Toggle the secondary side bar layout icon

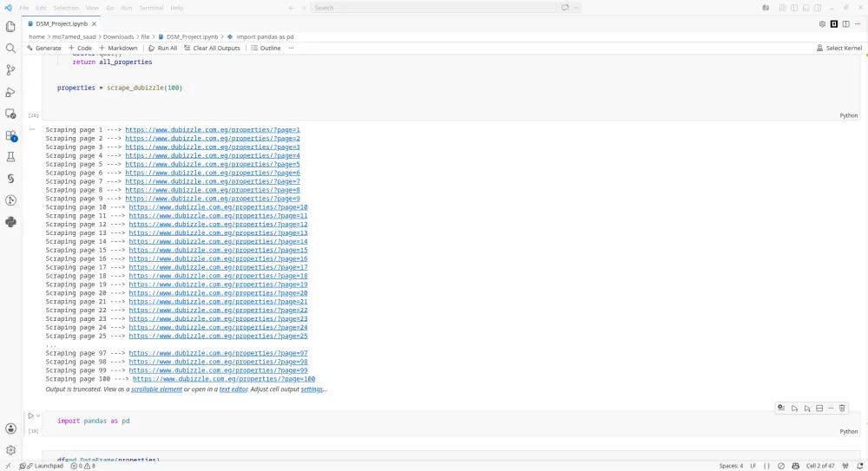point(818,8)
